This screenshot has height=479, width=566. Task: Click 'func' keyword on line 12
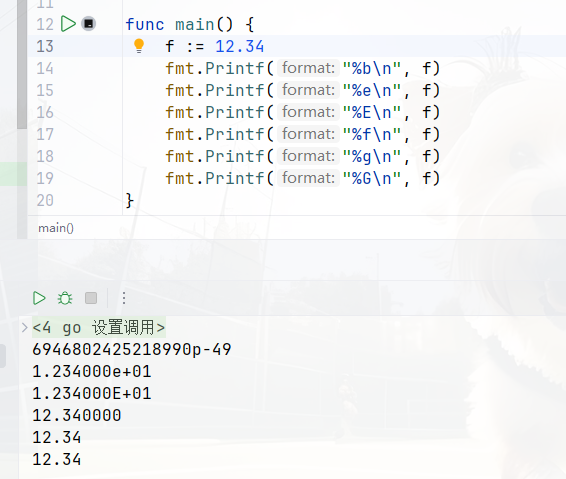pos(145,25)
